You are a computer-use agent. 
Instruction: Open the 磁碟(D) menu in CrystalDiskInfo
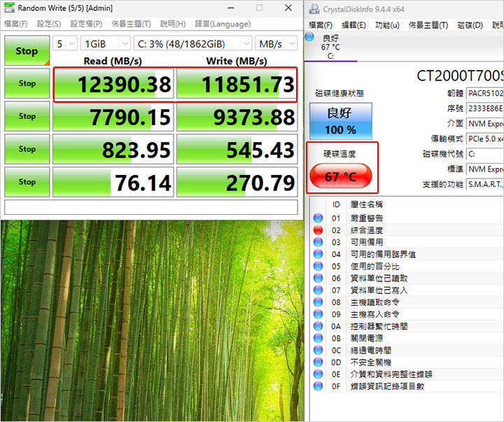pyautogui.click(x=470, y=25)
